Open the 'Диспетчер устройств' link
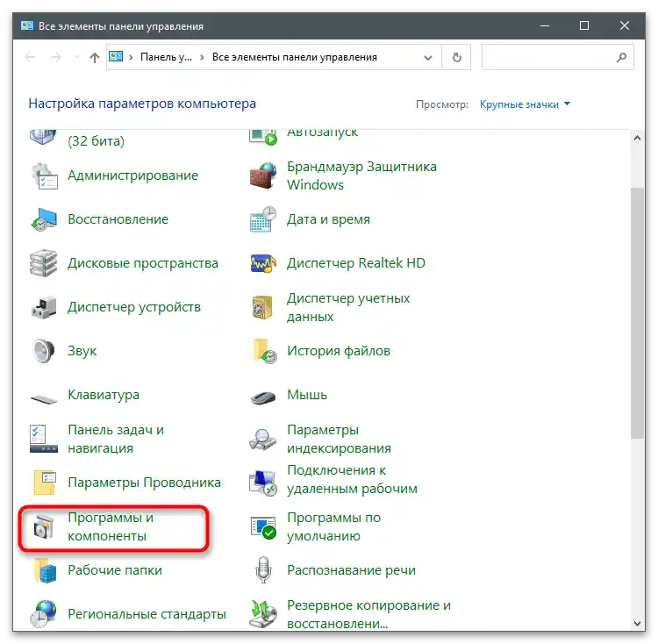 (134, 307)
